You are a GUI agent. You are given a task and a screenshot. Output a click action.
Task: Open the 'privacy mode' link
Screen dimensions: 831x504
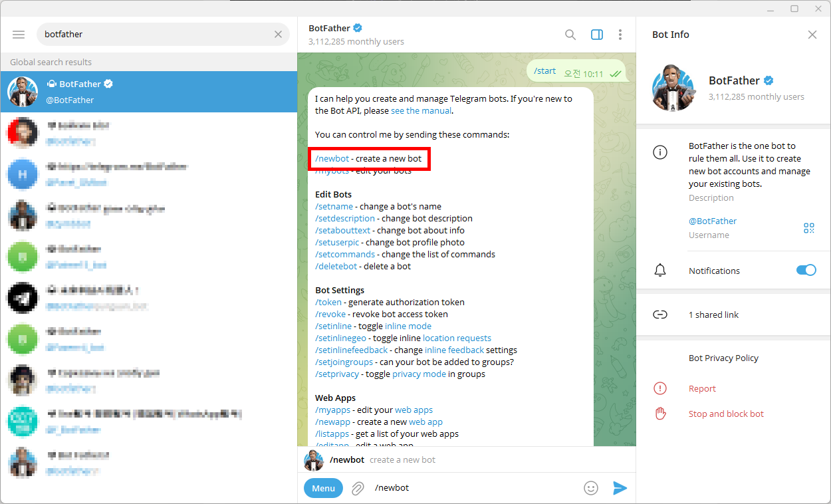point(419,374)
